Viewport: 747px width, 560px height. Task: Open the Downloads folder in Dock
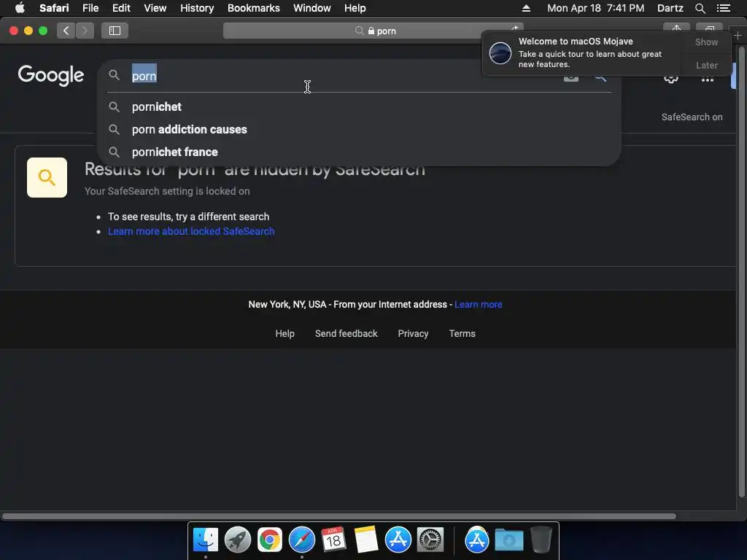click(x=508, y=540)
